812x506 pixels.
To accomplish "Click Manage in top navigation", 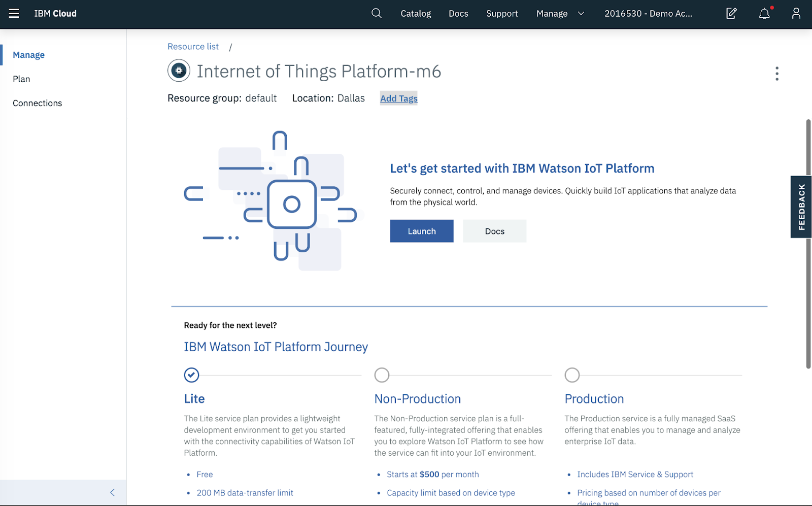I will (x=552, y=14).
